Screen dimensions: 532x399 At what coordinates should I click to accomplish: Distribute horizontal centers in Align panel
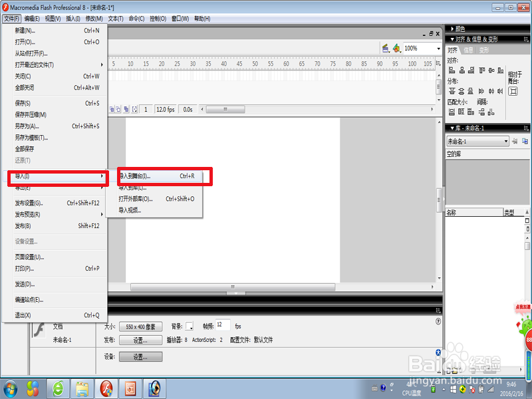click(x=491, y=91)
